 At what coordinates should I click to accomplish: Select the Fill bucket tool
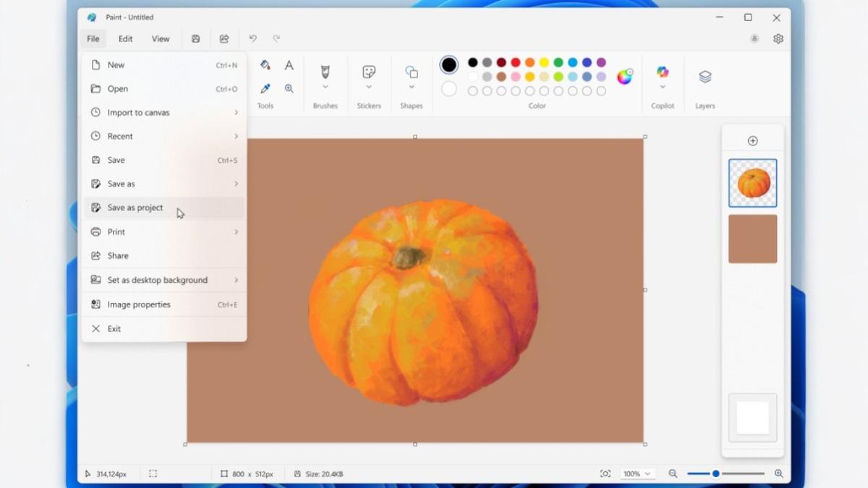tap(265, 65)
